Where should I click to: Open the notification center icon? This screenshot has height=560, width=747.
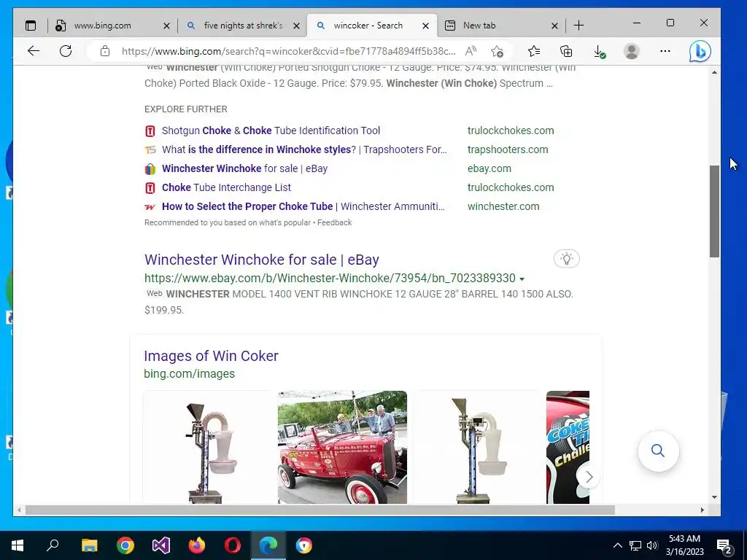[x=724, y=546]
